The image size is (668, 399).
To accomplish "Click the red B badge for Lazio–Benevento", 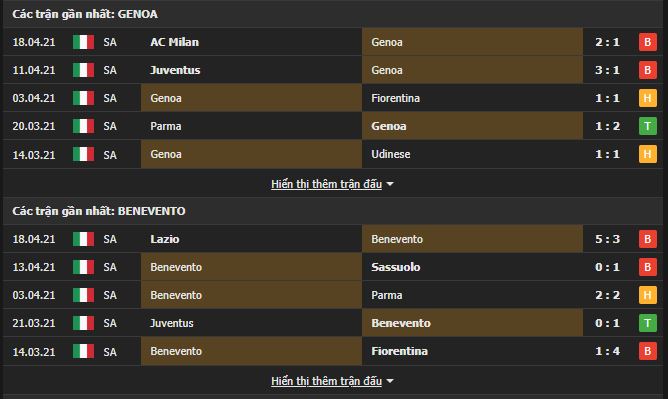I will 648,239.
